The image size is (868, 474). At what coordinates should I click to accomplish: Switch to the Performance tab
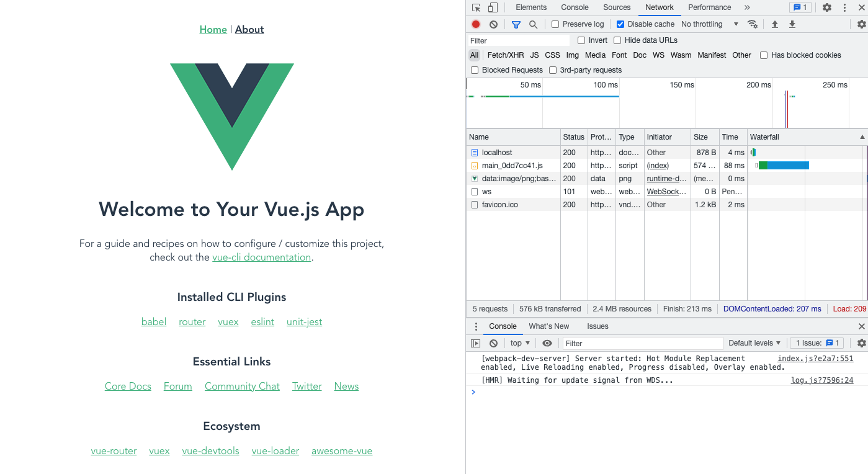(709, 7)
